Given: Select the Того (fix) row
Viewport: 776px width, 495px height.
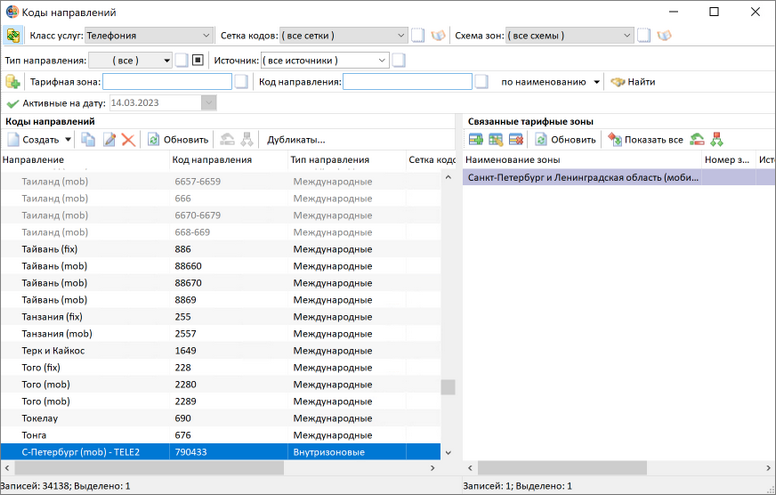Looking at the screenshot, I should pos(221,368).
